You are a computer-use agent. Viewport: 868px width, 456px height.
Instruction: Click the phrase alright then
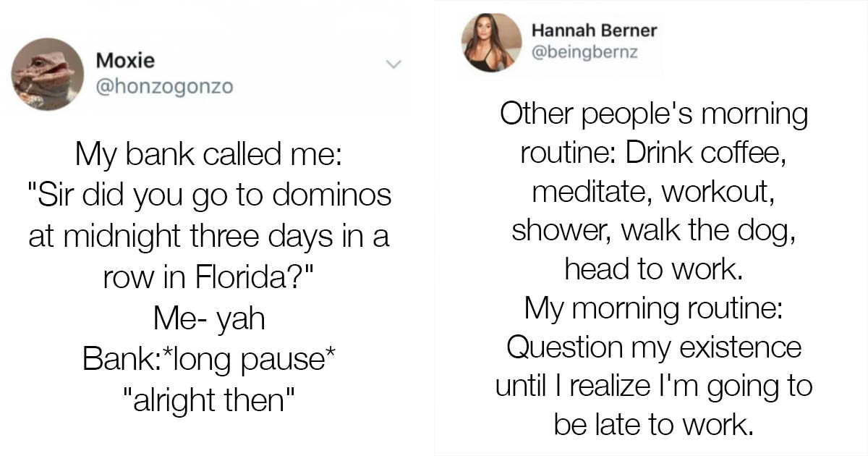click(x=208, y=396)
